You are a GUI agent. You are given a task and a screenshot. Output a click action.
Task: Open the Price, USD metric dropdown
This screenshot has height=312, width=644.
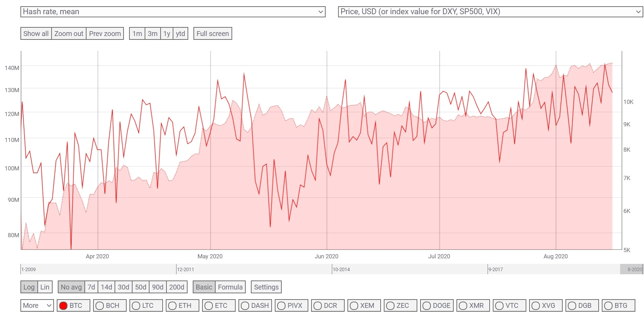pos(490,12)
